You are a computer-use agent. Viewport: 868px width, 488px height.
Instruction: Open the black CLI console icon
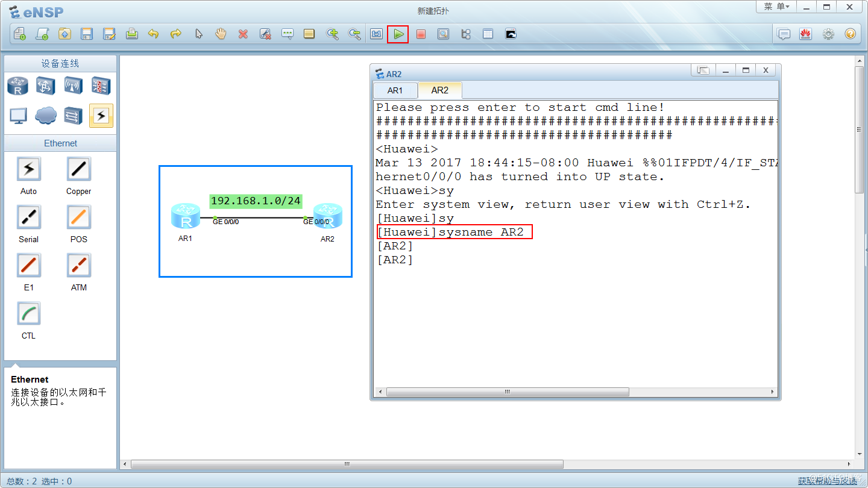pyautogui.click(x=511, y=34)
